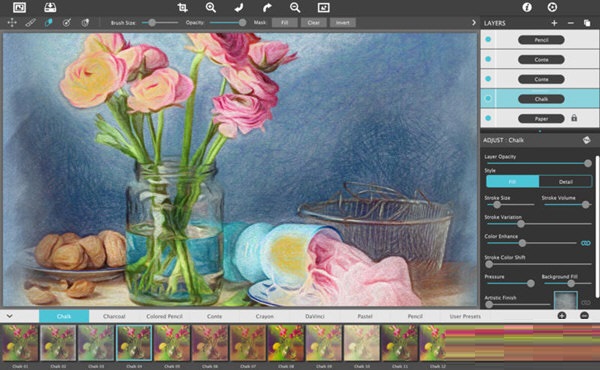600x370 pixels.
Task: Redo with the right curved arrow
Action: click(267, 8)
